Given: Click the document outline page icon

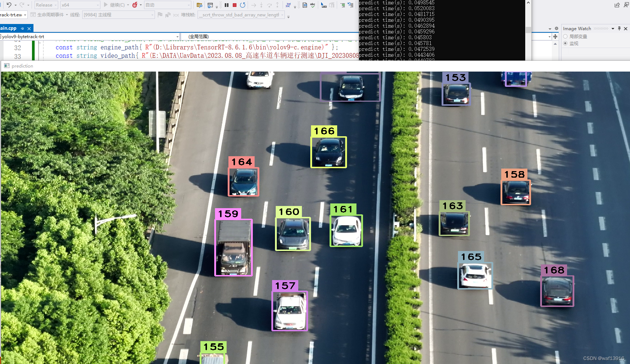Looking at the screenshot, I should (x=305, y=5).
